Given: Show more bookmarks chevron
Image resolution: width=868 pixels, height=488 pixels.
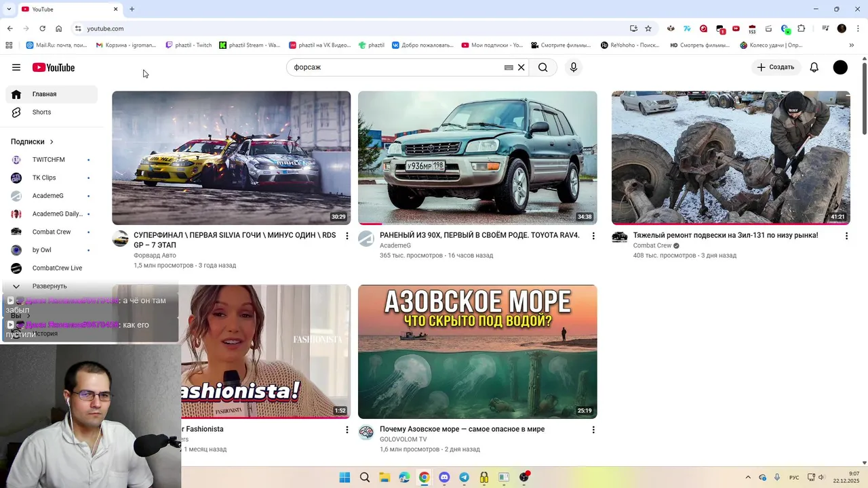Looking at the screenshot, I should (x=852, y=45).
